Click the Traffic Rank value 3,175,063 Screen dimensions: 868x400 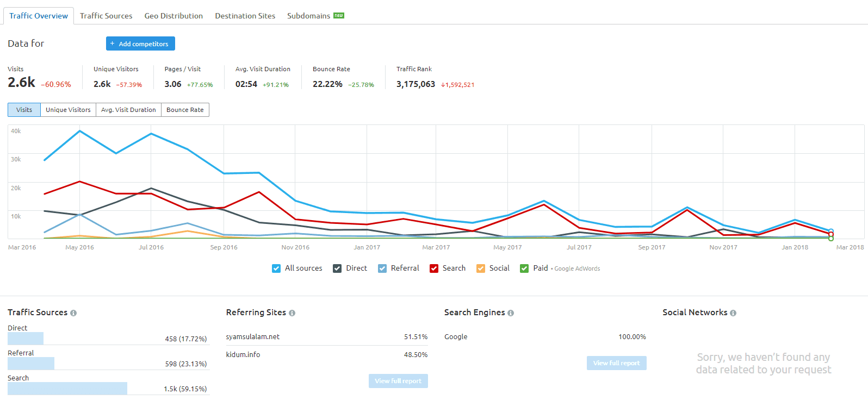[x=416, y=84]
